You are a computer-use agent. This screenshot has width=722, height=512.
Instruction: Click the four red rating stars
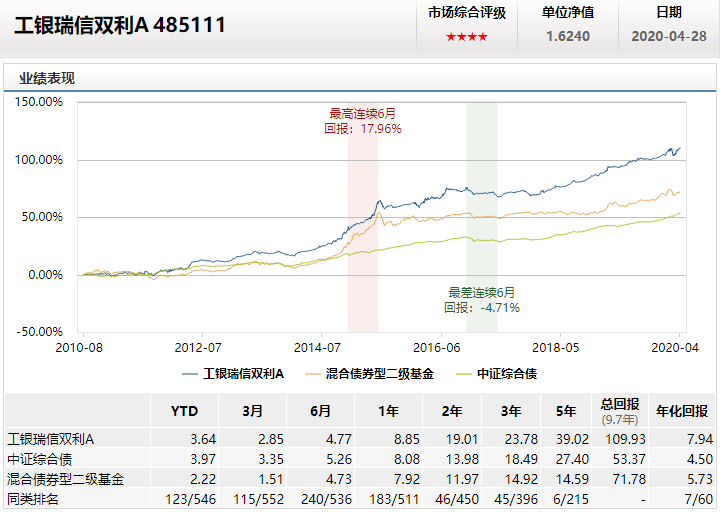pos(466,37)
